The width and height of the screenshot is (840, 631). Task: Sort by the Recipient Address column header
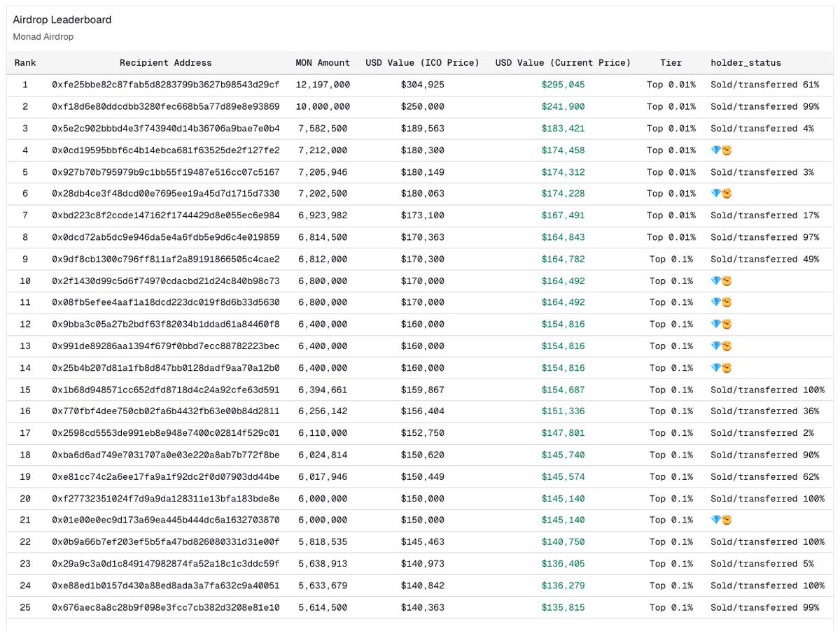[x=166, y=63]
